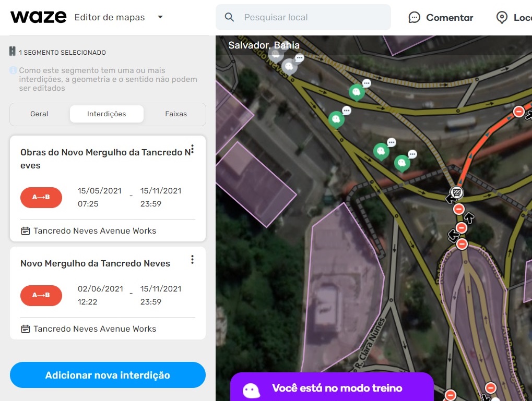
Task: Click event calendar icon in second closure card
Action: [x=25, y=329]
